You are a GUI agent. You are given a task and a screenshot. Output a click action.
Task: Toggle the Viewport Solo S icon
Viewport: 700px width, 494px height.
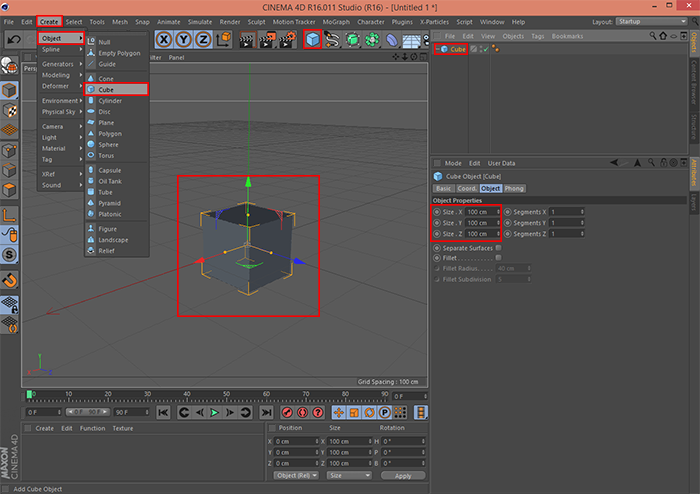pos(9,255)
